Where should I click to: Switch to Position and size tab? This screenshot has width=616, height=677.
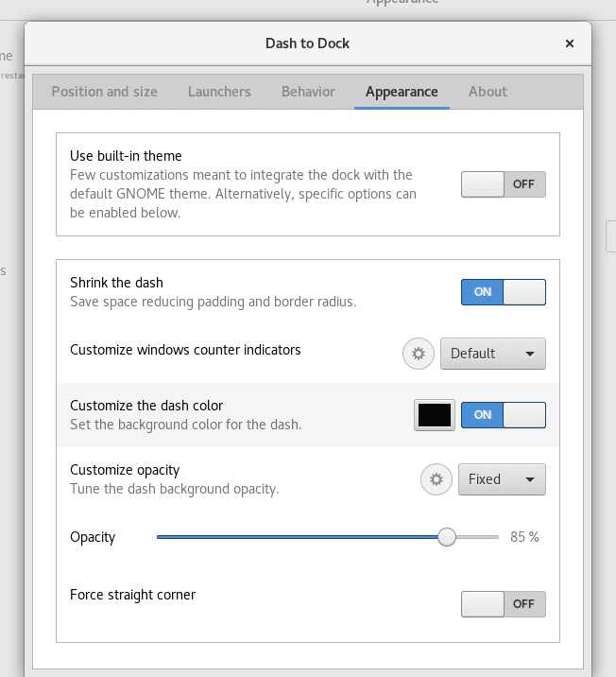point(104,92)
